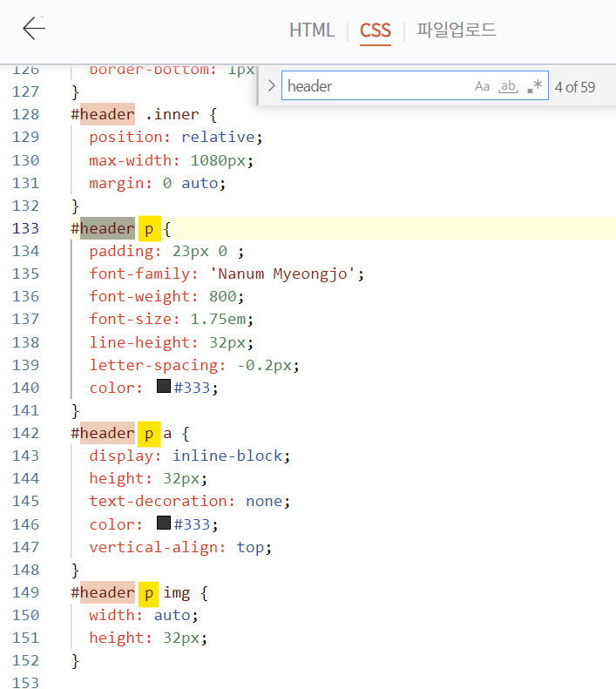Click line number 133 in the gutter
Screen dimensions: 616x689
pyautogui.click(x=26, y=228)
